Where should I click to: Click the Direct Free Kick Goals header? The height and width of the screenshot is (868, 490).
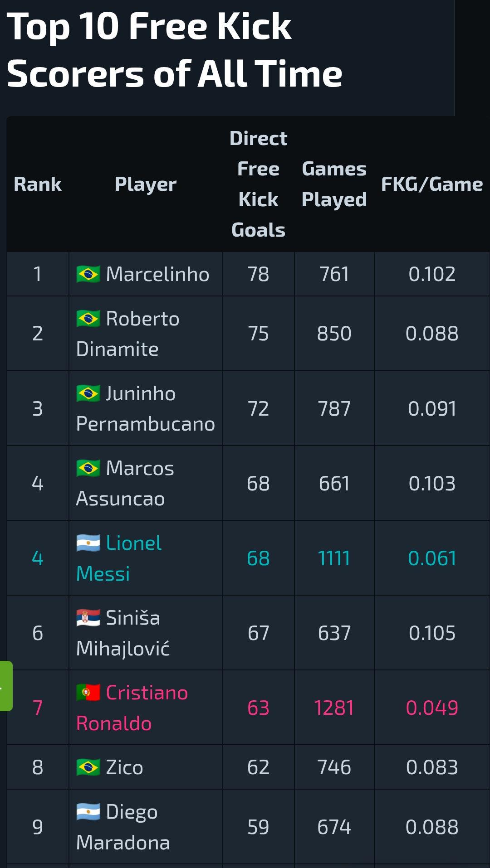[x=258, y=184]
